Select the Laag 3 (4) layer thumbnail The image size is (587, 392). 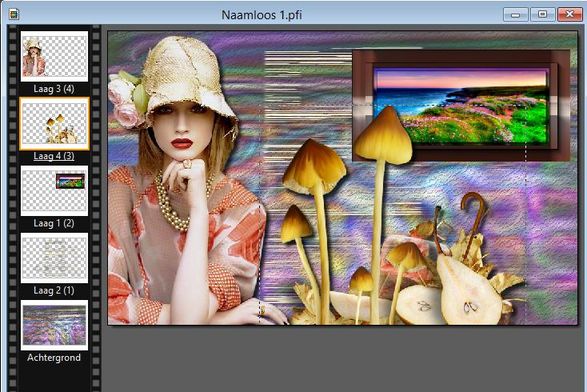tap(54, 56)
